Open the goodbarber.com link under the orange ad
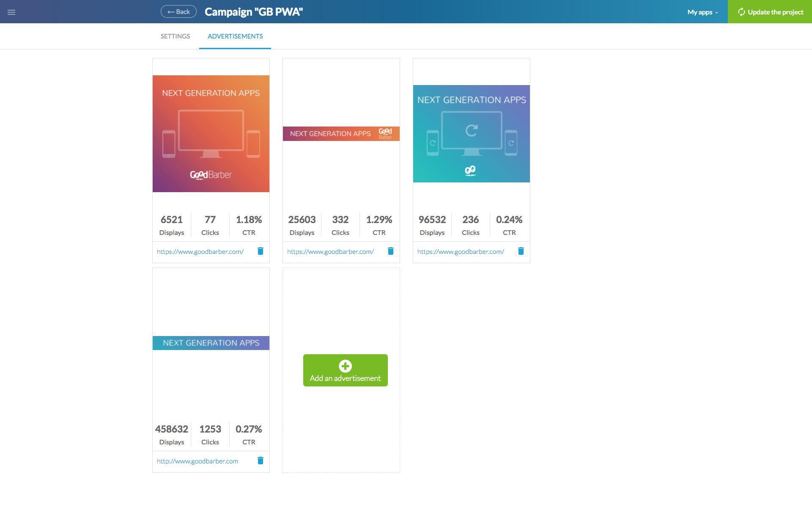Viewport: 812px width, 532px height. pos(200,252)
